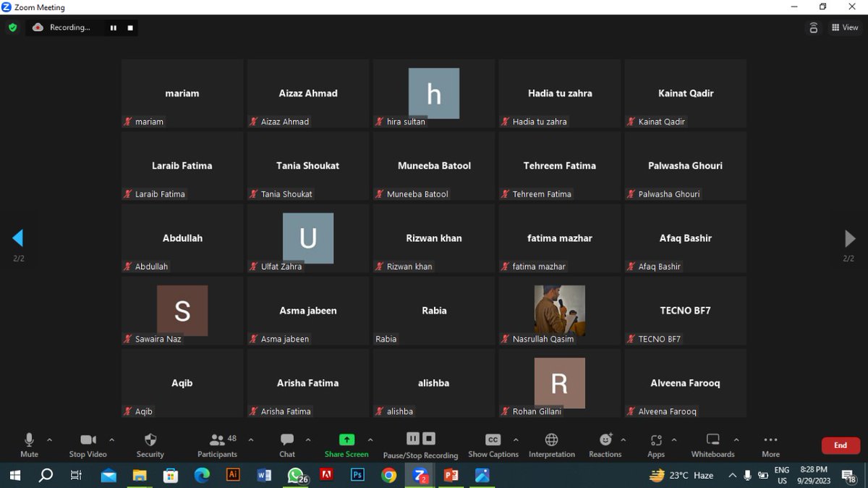Open the More meeting options

(770, 445)
